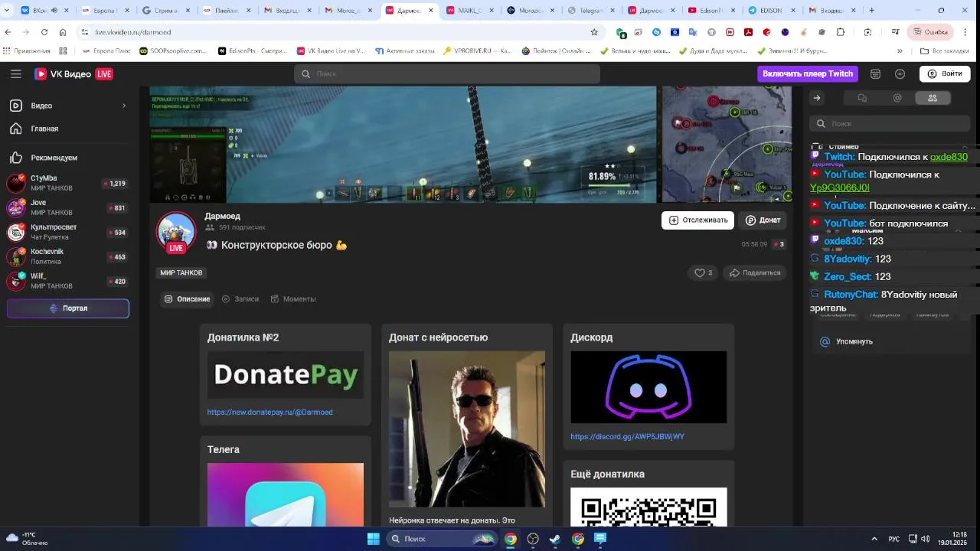Switch to the EDISON Telegram browser tab
980x551 pixels.
click(772, 11)
